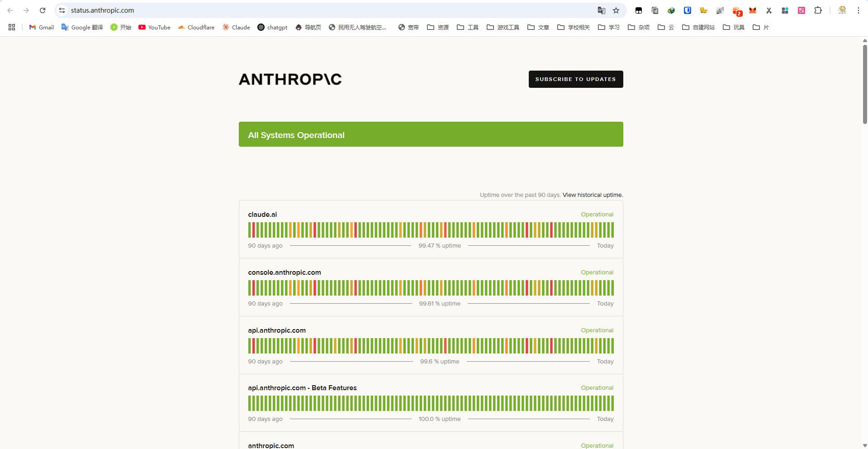Screen dimensions: 868x449
Task: Open the yellow cat extension icon
Action: pos(704,10)
